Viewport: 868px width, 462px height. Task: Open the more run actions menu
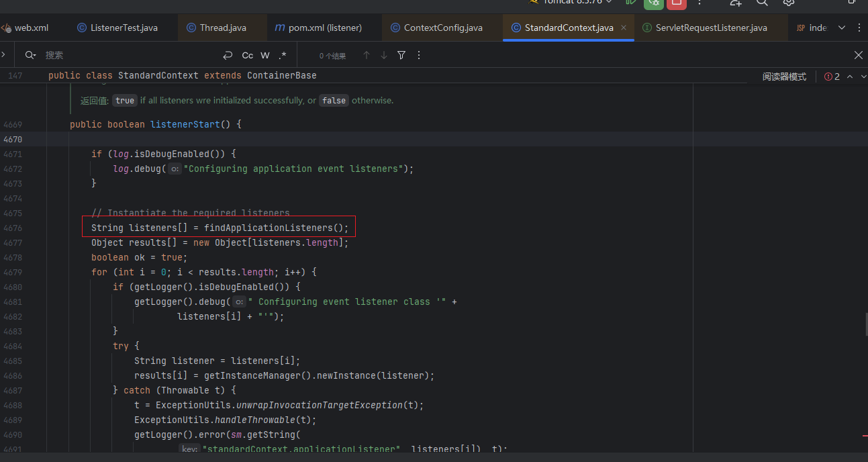click(x=700, y=3)
